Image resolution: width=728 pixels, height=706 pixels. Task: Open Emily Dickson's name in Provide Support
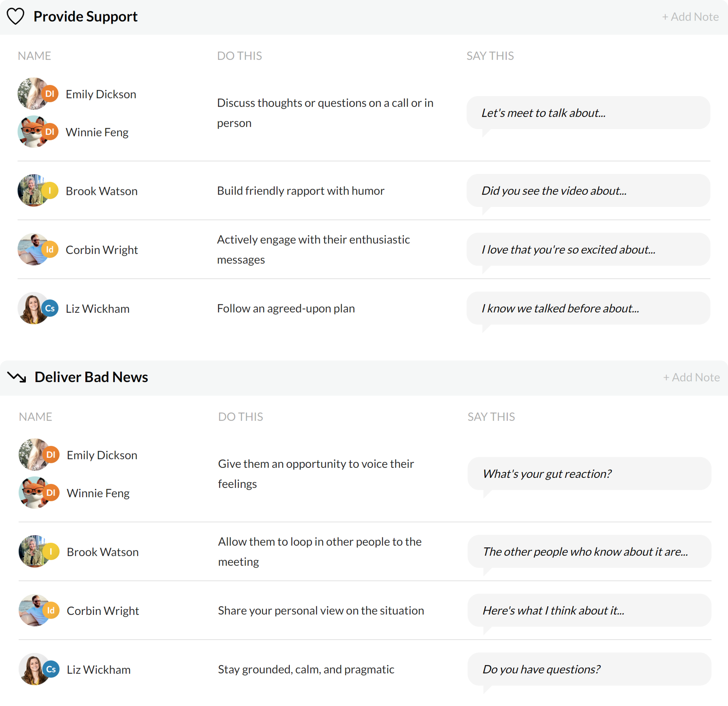pos(101,94)
